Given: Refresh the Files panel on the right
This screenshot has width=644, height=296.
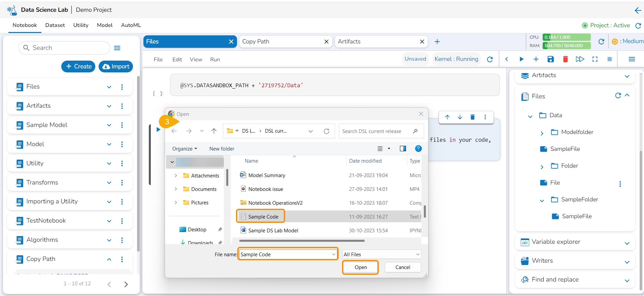Looking at the screenshot, I should pos(618,96).
